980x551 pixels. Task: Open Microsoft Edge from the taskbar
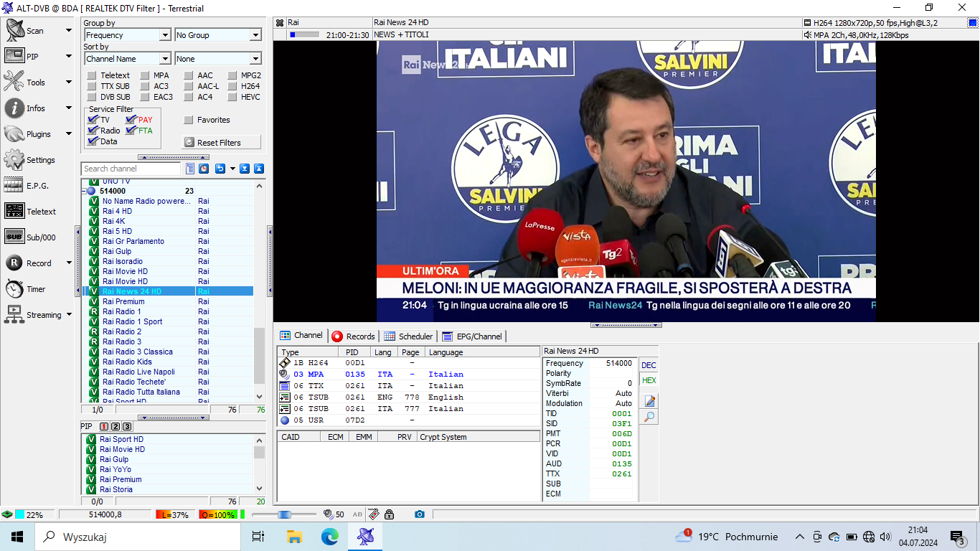tap(329, 537)
